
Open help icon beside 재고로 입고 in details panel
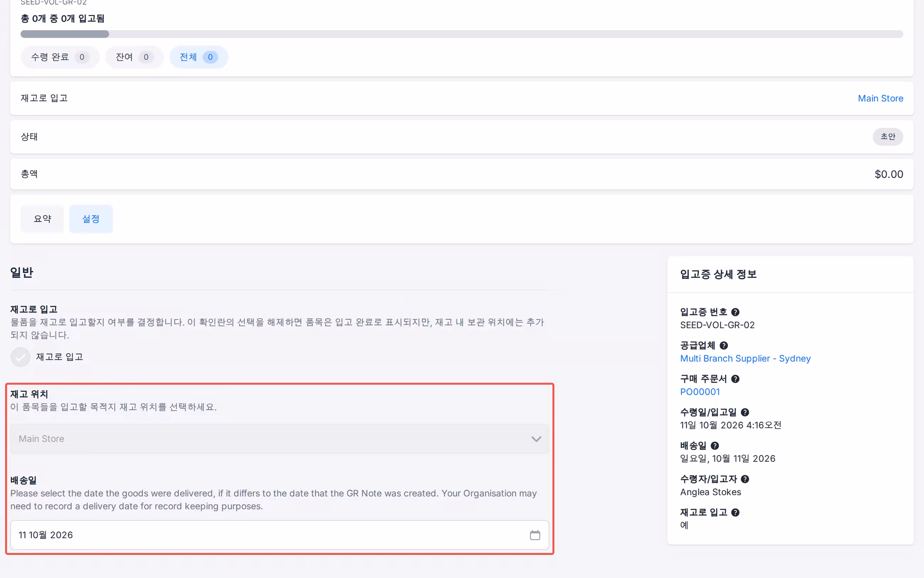pyautogui.click(x=735, y=513)
